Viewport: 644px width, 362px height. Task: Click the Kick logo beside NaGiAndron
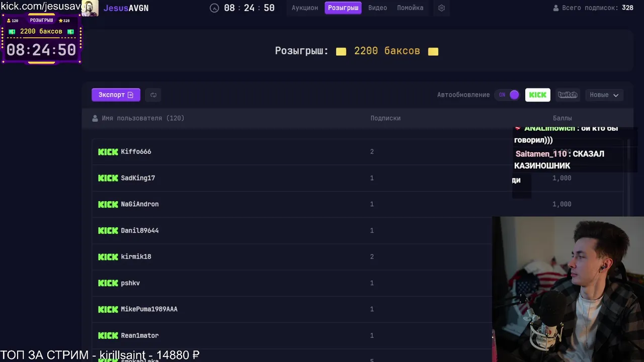click(108, 204)
